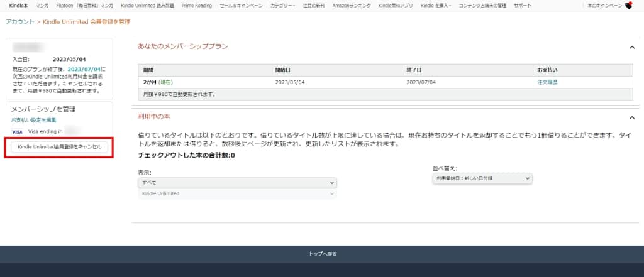The image size is (644, 277).
Task: Open サポート nav item
Action: [x=523, y=6]
